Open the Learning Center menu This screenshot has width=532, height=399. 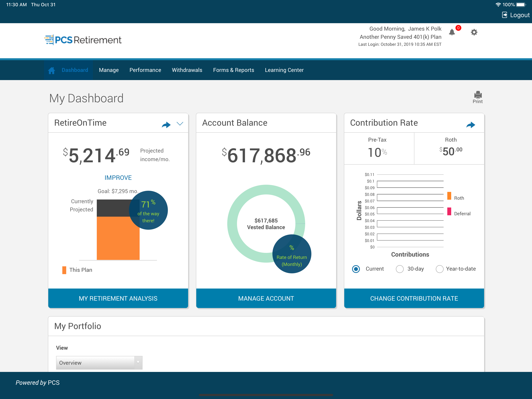(x=284, y=70)
